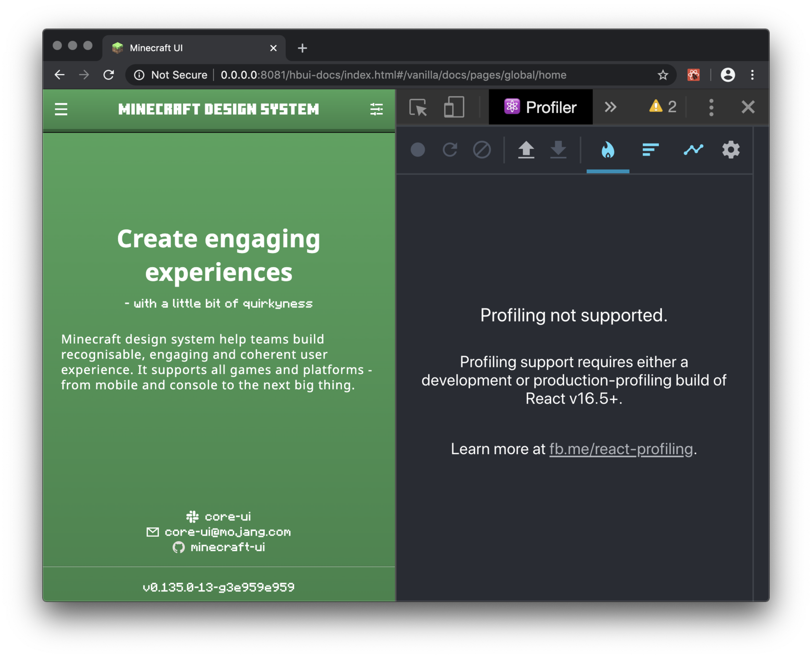Reload and start profiling
The image size is (812, 658).
pos(450,150)
